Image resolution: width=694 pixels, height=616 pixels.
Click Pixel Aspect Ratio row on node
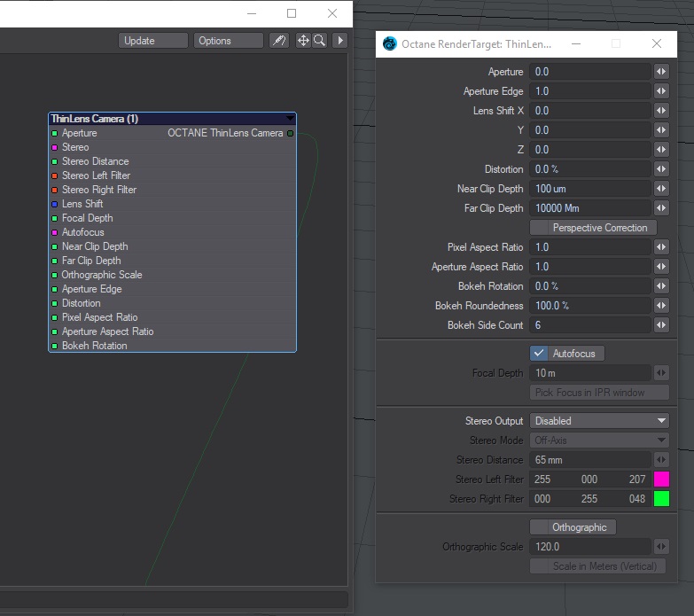[172, 317]
